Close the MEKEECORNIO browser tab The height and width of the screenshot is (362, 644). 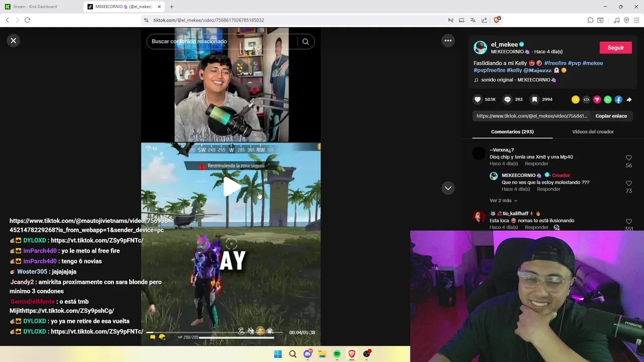coord(159,7)
